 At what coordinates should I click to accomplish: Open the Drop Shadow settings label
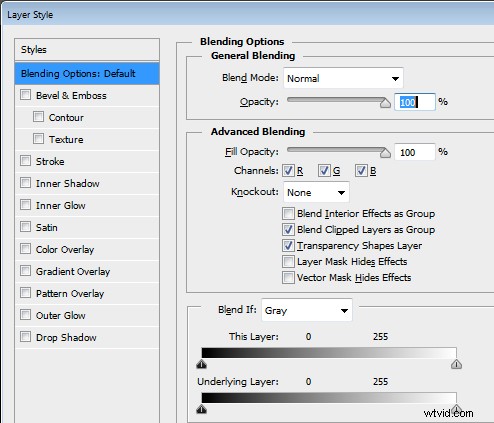66,338
